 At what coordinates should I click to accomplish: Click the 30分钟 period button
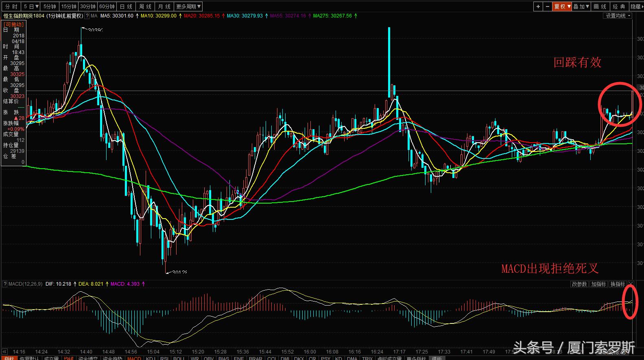tap(87, 7)
